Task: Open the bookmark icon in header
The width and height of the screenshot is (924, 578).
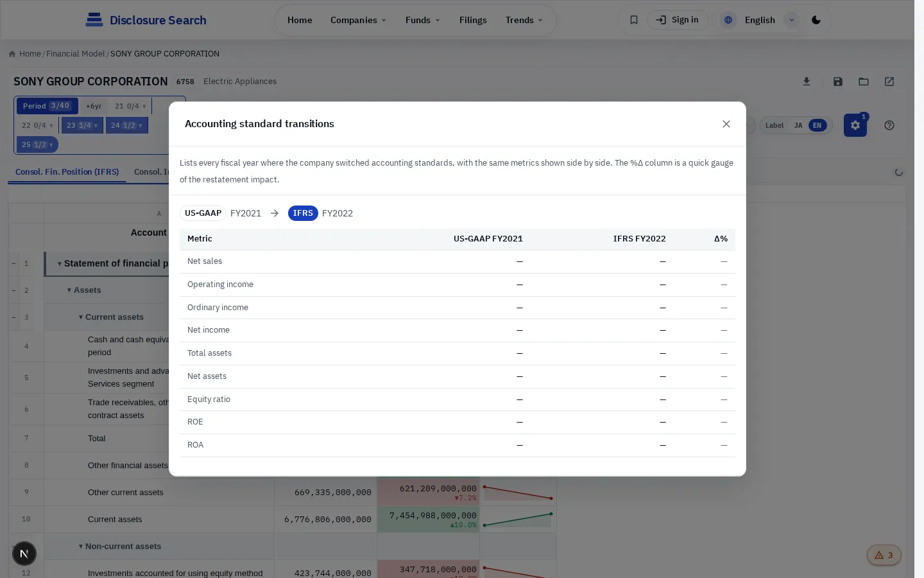Action: coord(633,20)
